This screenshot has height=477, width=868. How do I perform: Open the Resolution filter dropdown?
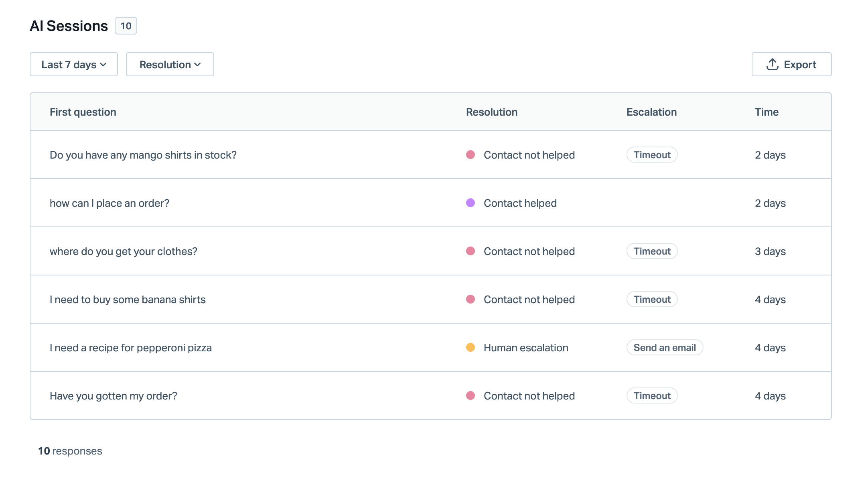(x=170, y=64)
